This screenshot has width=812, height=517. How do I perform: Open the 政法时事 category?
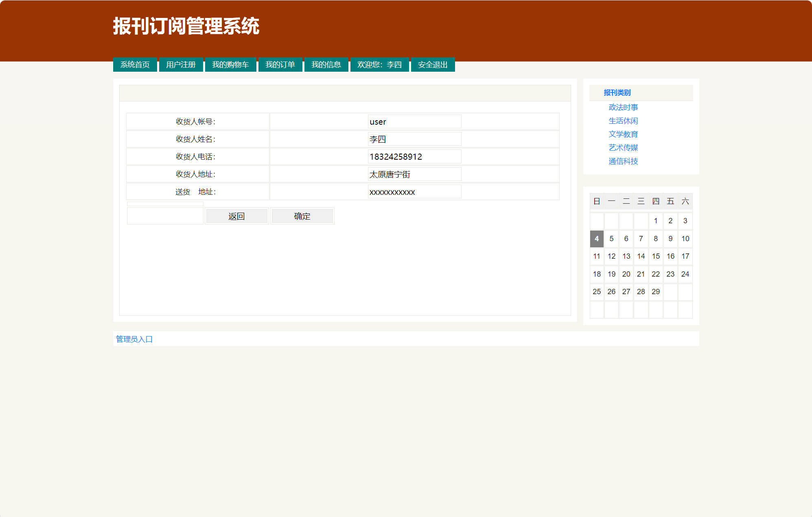[x=623, y=107]
